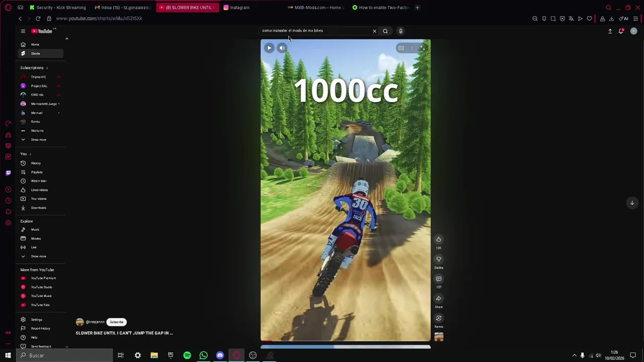Add page to bookmarks heart icon
The height and width of the screenshot is (362, 644).
590,19
